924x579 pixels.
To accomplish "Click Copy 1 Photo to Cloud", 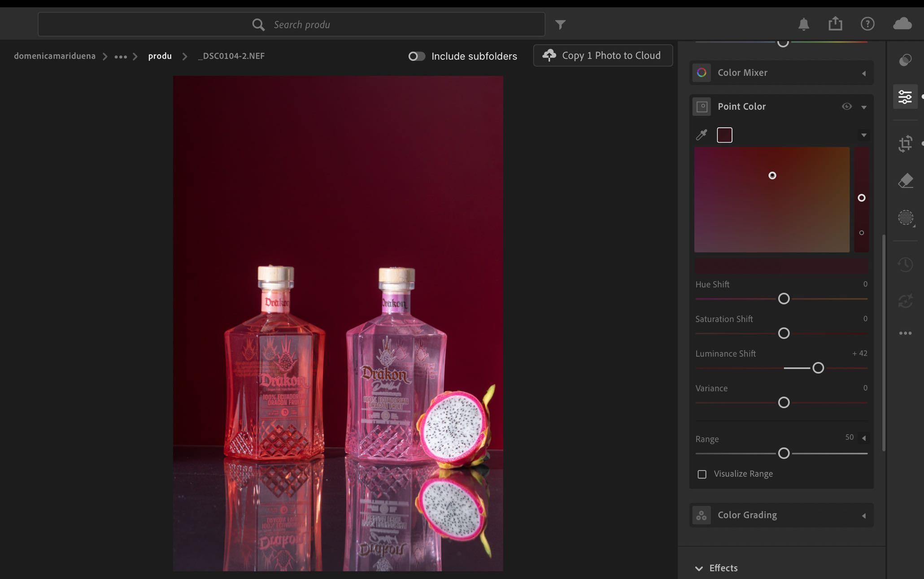I will [x=602, y=56].
